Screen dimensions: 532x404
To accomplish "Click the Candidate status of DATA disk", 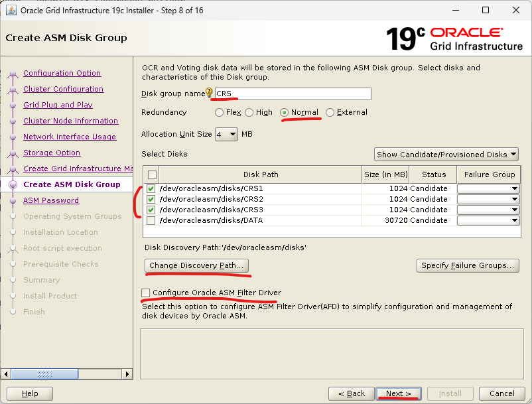I will pyautogui.click(x=433, y=220).
